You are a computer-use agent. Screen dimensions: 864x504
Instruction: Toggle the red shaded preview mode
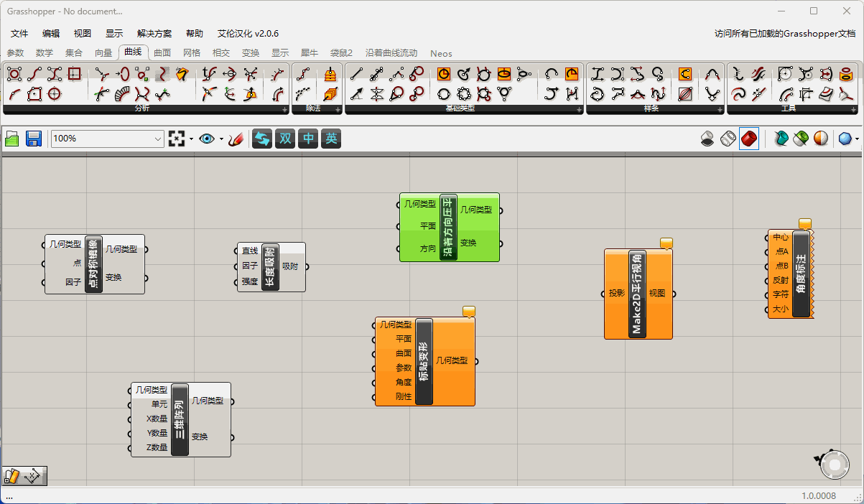(749, 139)
